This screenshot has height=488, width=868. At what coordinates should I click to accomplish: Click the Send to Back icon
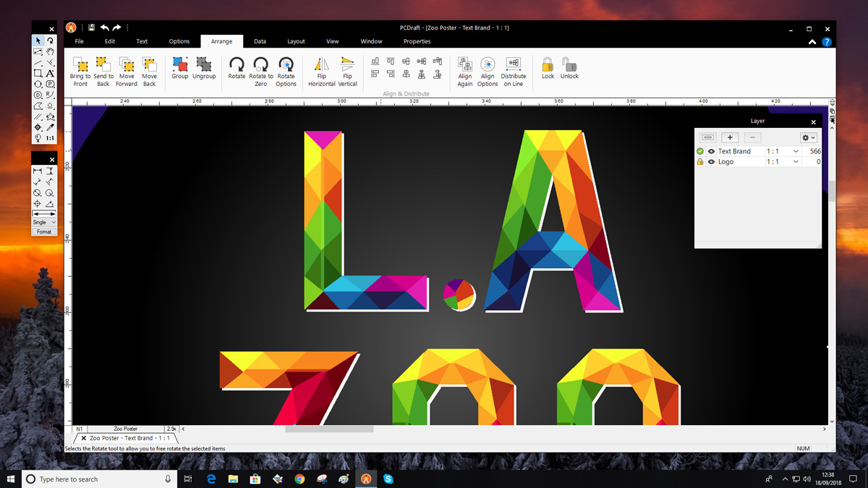[x=103, y=66]
